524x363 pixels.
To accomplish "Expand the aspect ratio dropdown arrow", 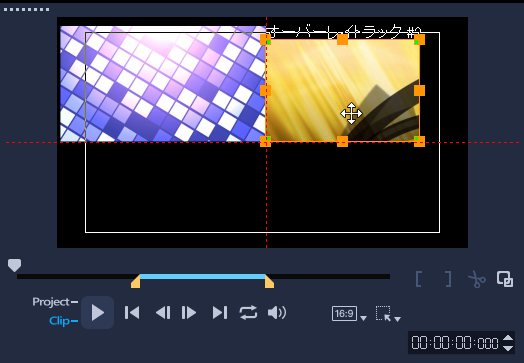I will coord(363,318).
